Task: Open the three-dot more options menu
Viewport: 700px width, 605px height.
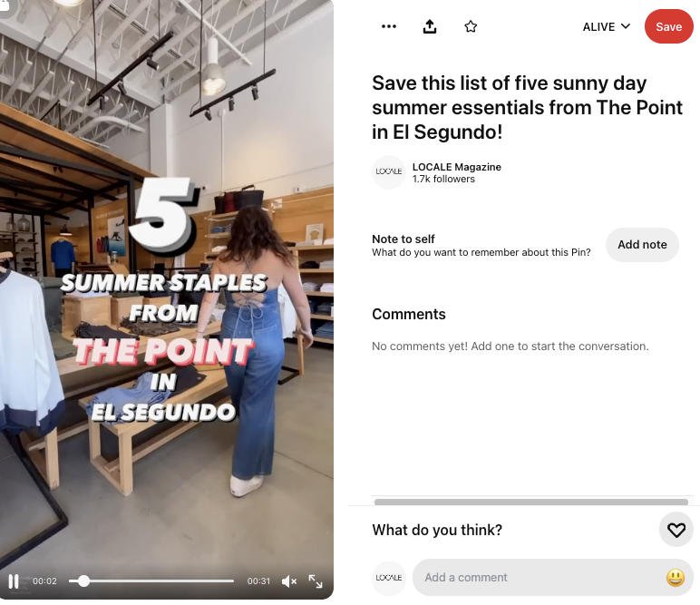Action: pyautogui.click(x=389, y=27)
